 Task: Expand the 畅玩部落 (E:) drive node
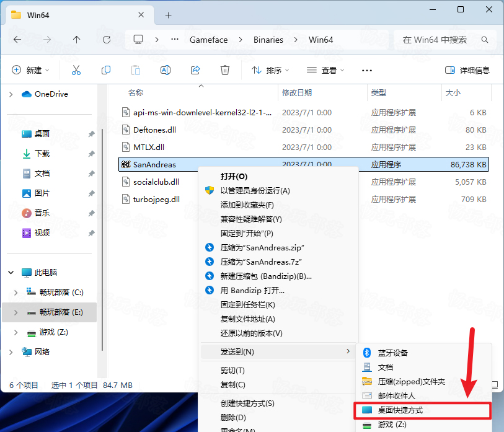click(15, 312)
